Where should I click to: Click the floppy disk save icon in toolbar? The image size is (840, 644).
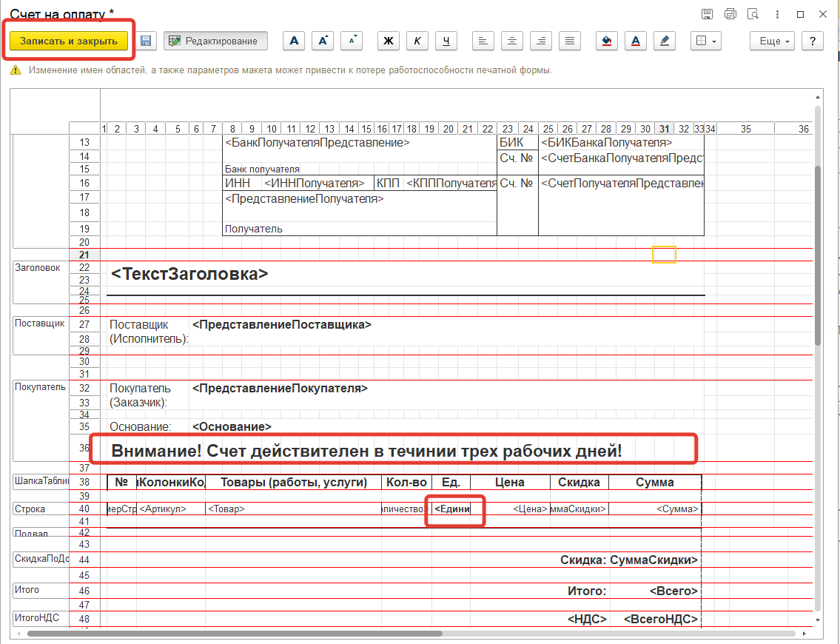point(145,41)
